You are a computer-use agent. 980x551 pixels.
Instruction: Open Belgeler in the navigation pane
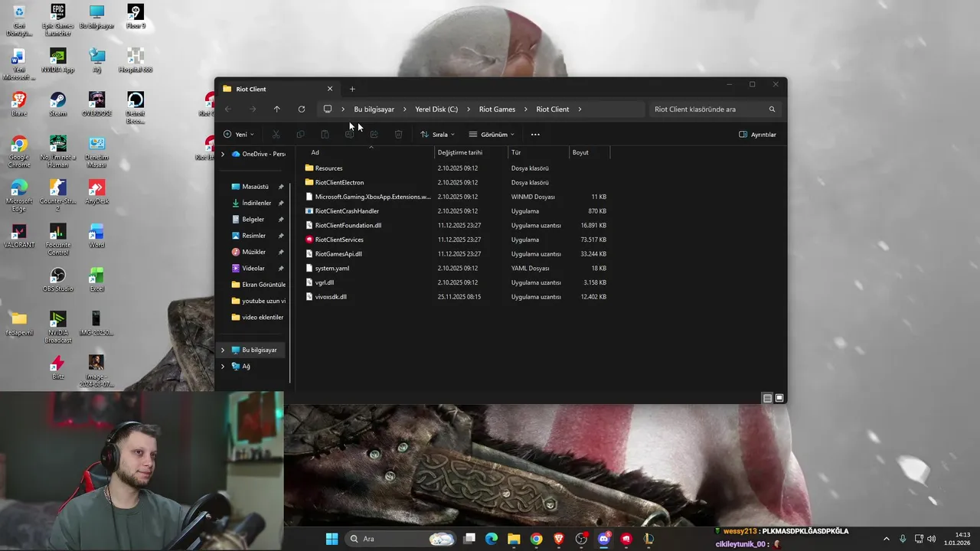253,219
